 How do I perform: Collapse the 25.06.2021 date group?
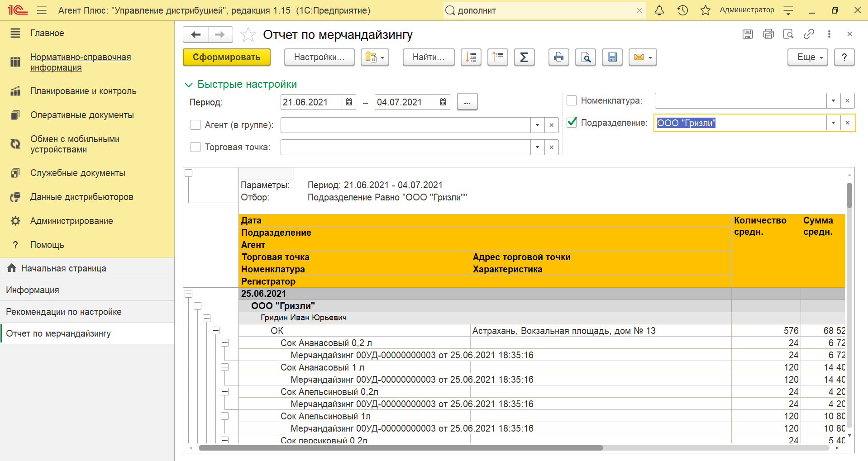click(x=189, y=294)
